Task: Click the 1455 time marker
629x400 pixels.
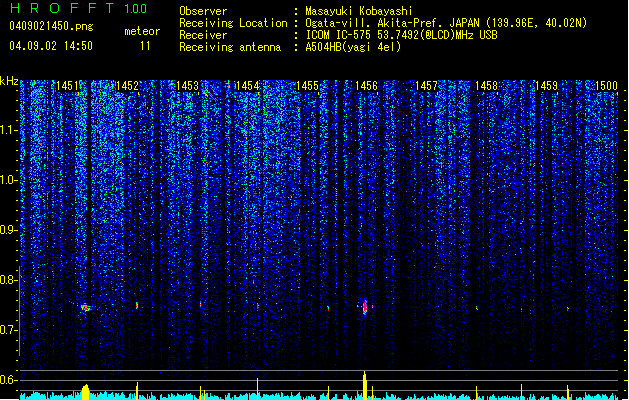Action: tap(307, 86)
